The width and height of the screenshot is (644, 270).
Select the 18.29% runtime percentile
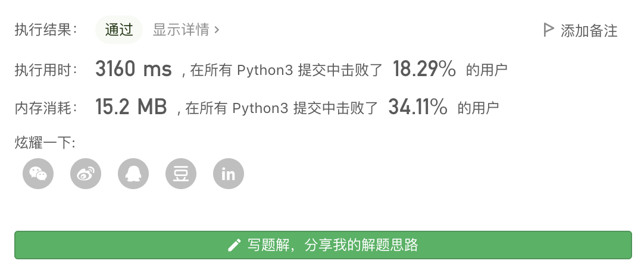click(424, 70)
